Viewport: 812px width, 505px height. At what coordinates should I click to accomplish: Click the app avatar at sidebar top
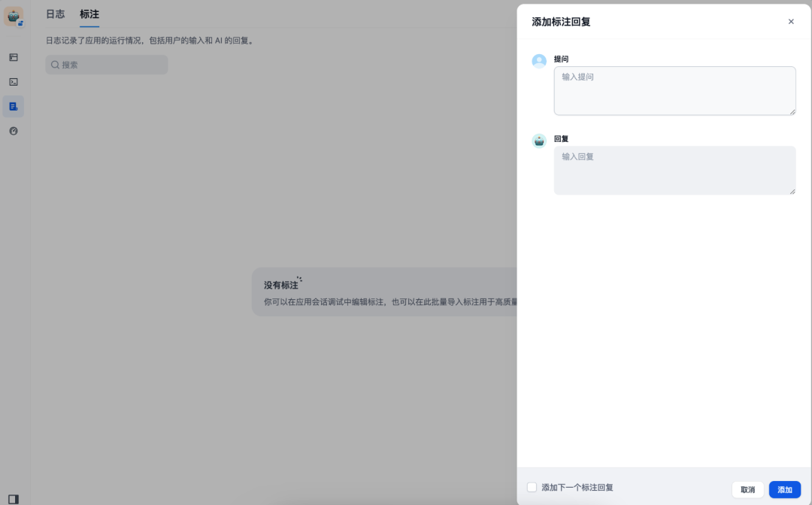(x=13, y=16)
